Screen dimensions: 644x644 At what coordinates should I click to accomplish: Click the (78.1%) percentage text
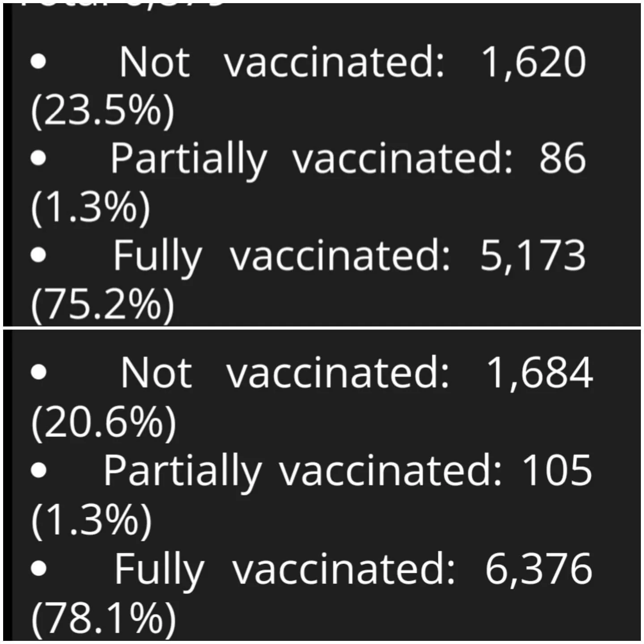(104, 618)
